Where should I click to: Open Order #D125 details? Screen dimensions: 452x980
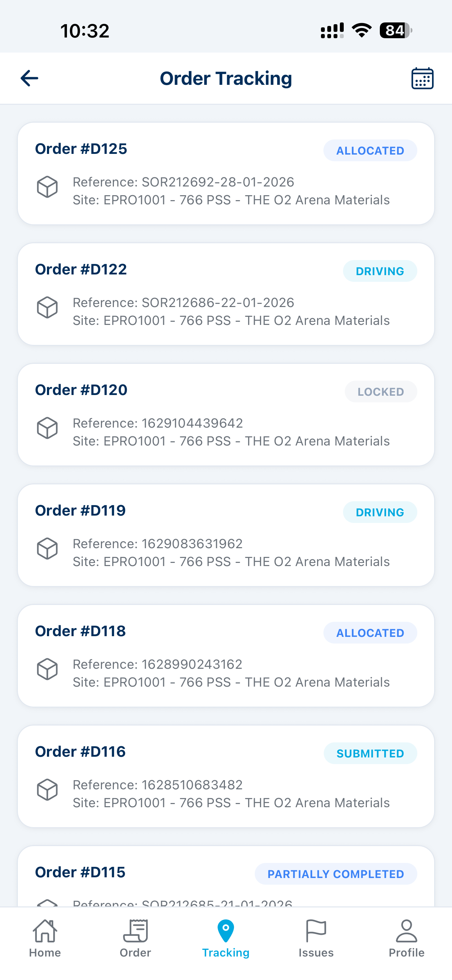tap(226, 173)
